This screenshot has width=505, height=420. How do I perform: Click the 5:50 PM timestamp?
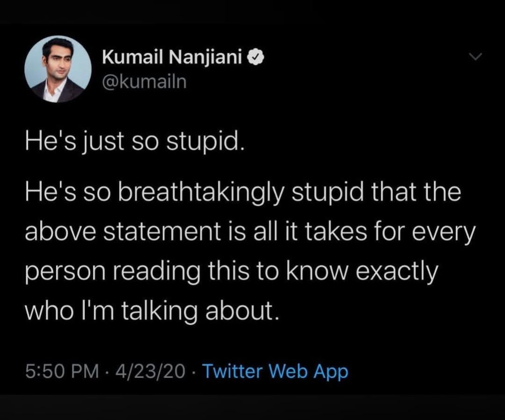(62, 372)
